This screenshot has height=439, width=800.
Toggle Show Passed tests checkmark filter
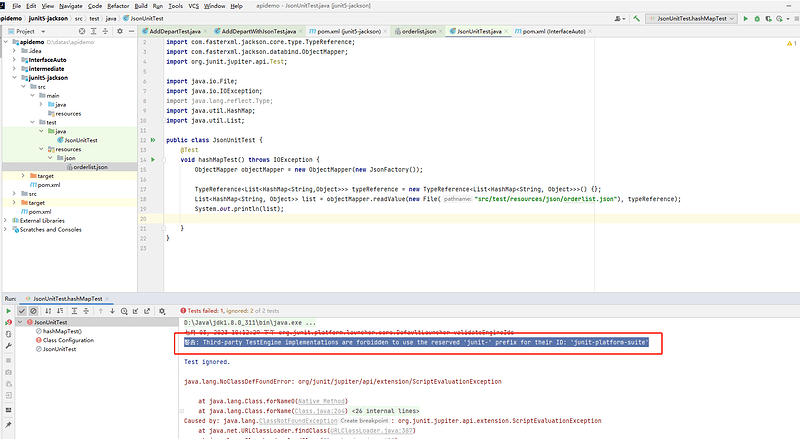pyautogui.click(x=22, y=311)
